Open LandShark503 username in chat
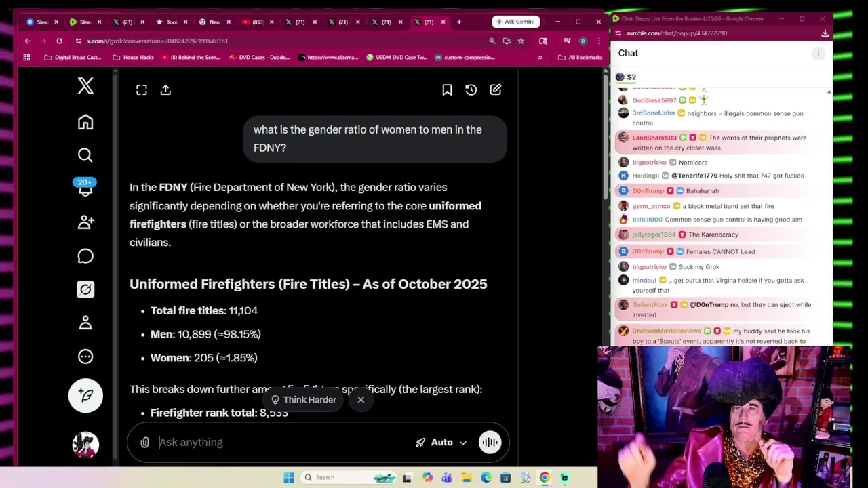868x488 pixels. coord(654,138)
